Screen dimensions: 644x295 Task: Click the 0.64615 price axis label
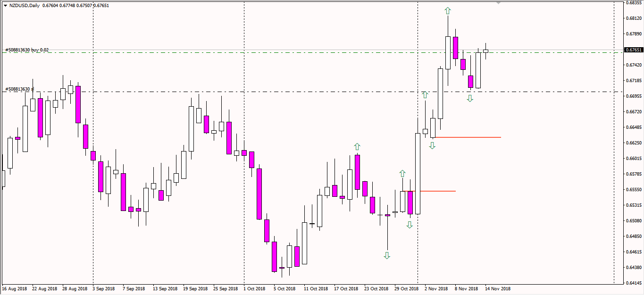click(x=634, y=252)
